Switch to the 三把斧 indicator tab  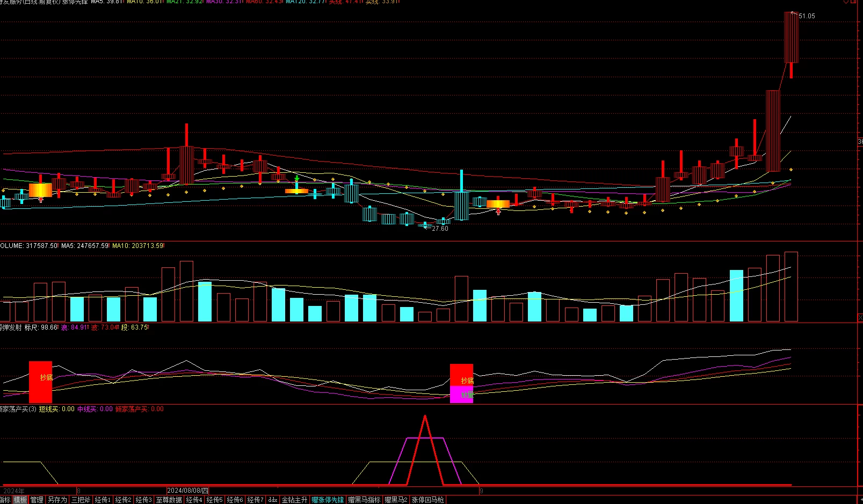[81, 500]
